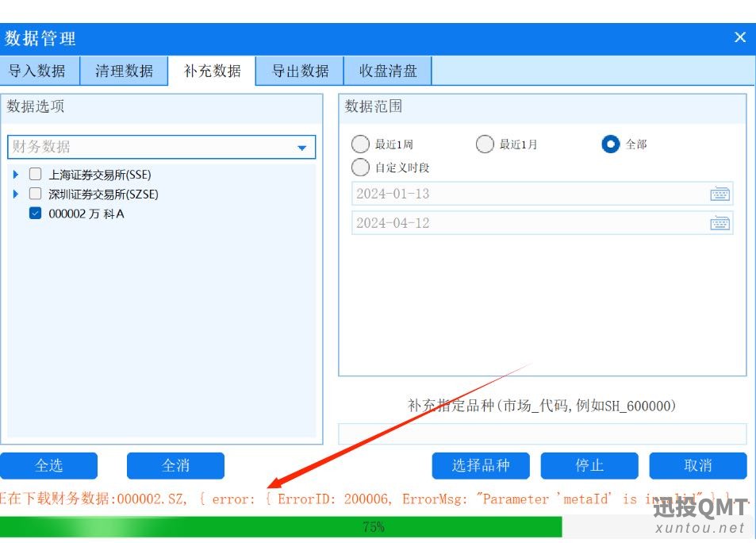
Task: Select the 全部 radio button
Action: (x=610, y=144)
